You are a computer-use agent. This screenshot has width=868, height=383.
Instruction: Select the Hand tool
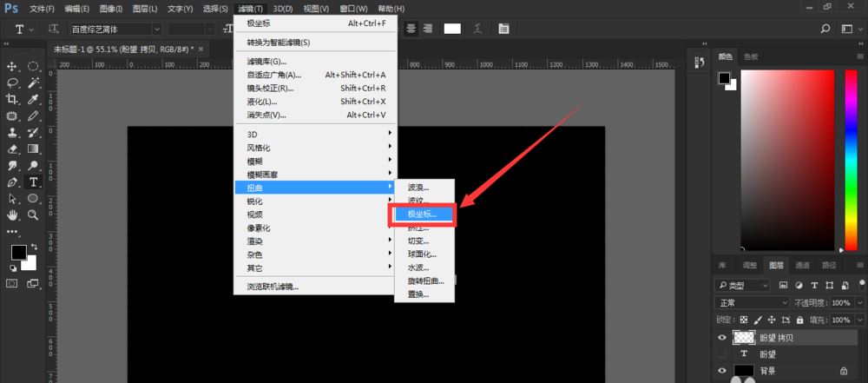[12, 215]
